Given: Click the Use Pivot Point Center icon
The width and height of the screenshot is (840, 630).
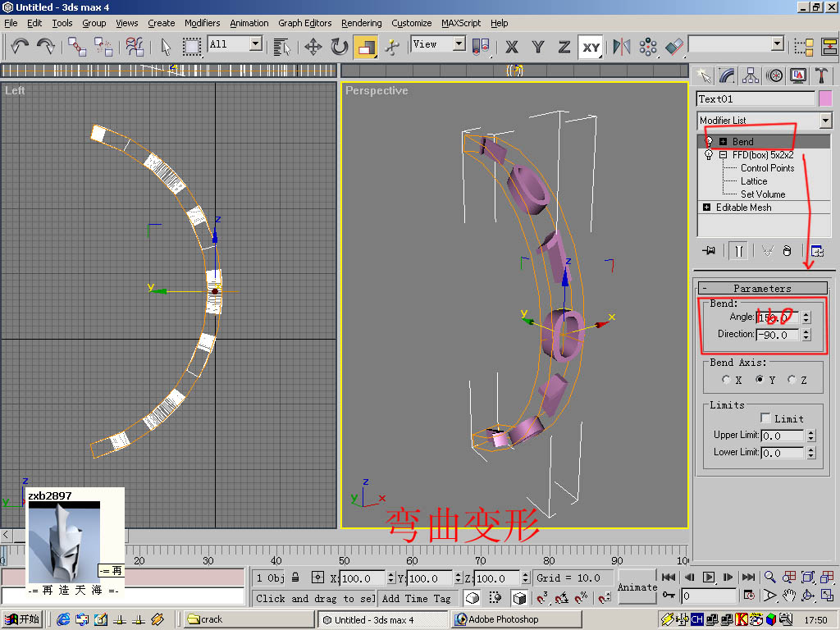Looking at the screenshot, I should coord(481,47).
